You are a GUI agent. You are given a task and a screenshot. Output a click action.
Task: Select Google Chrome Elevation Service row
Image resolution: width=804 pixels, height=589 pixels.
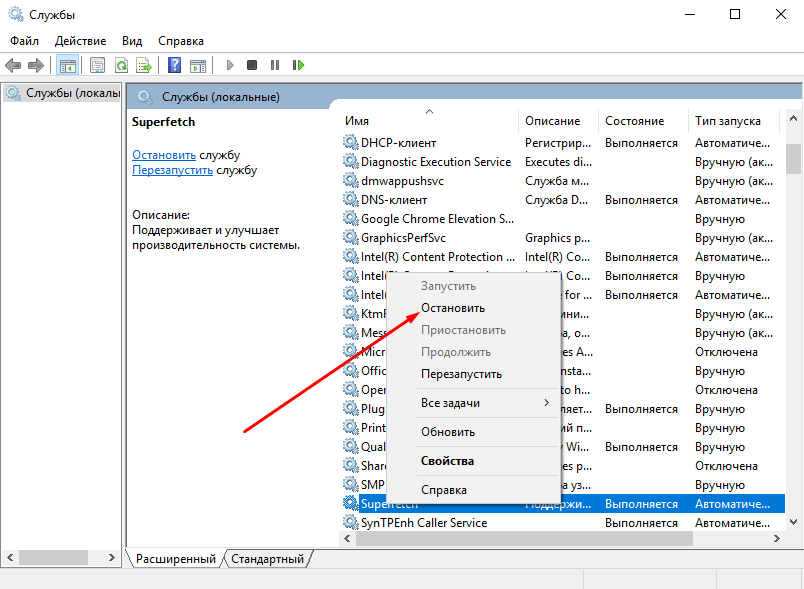tap(562, 218)
